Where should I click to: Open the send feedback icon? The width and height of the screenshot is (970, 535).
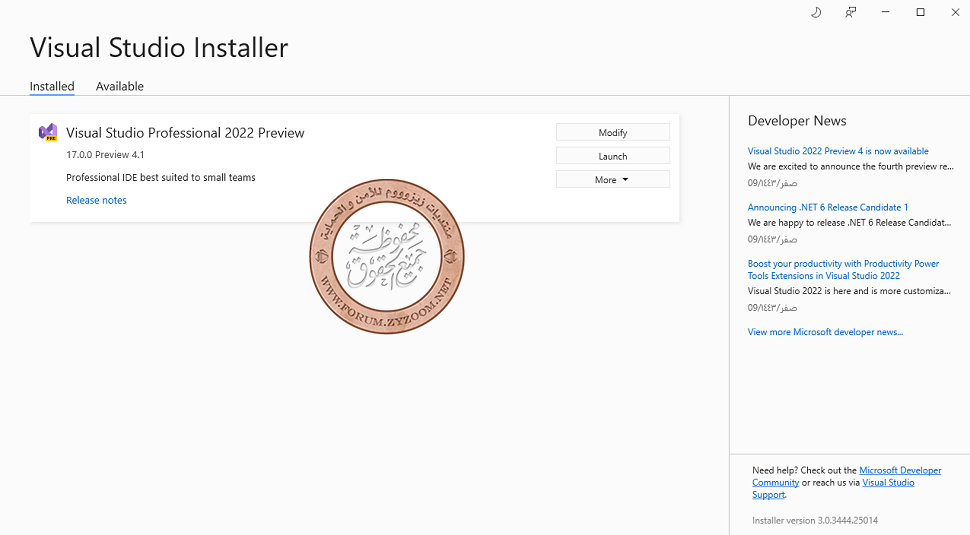851,12
